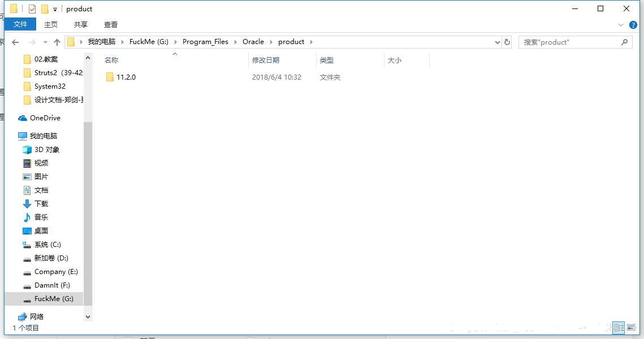Screen dimensions: 644x339
Task: Open the address bar history dropdown
Action: point(498,42)
